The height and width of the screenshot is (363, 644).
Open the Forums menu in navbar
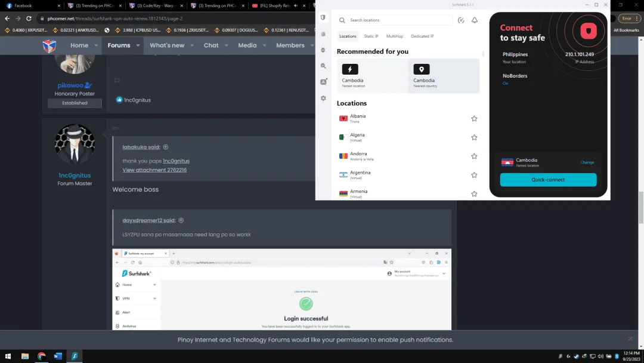[119, 45]
